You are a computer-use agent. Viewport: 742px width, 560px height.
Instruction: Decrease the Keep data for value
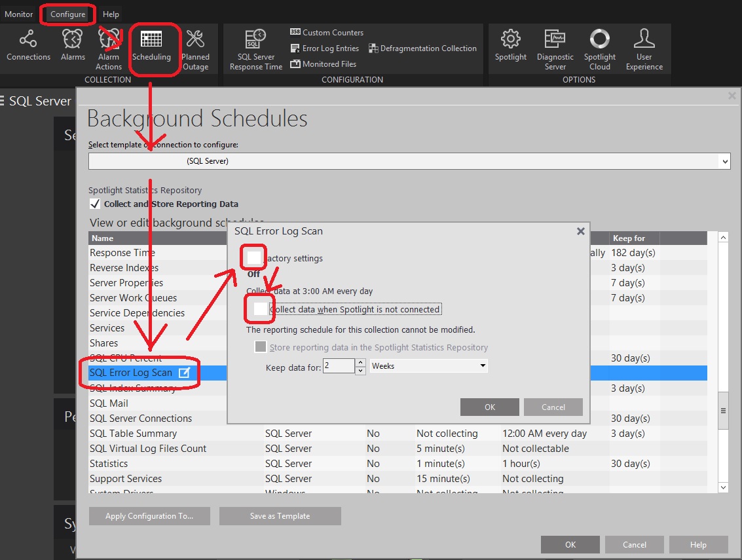(361, 370)
